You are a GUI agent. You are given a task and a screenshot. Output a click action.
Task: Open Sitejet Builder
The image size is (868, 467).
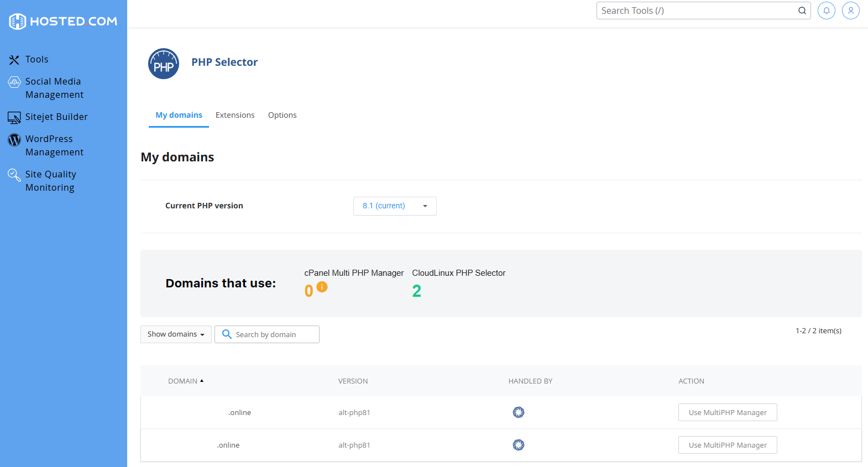point(56,117)
